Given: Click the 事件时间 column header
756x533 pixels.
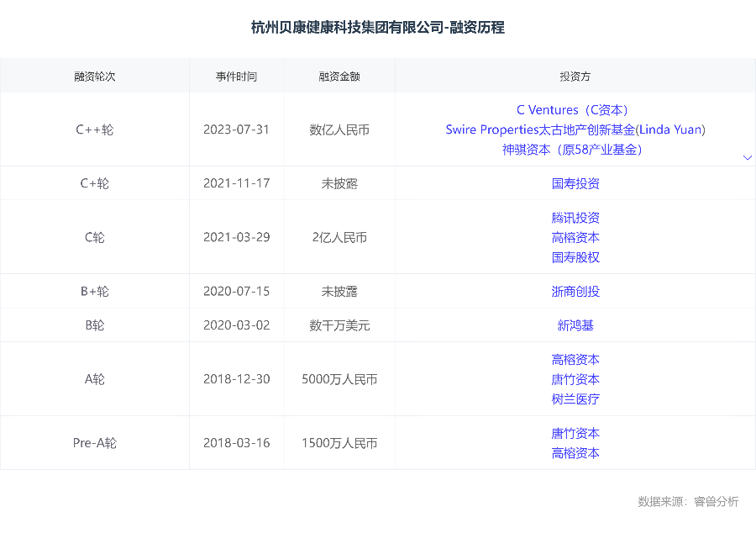Looking at the screenshot, I should [236, 77].
